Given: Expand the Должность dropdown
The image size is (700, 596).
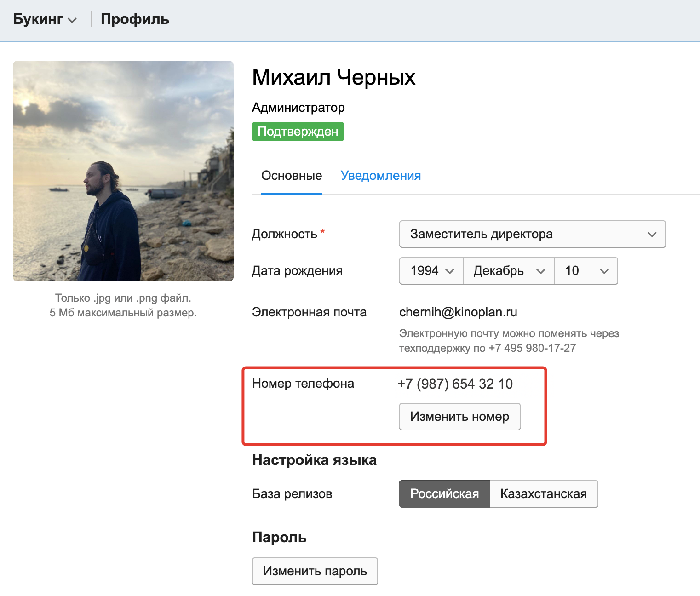Looking at the screenshot, I should 533,234.
